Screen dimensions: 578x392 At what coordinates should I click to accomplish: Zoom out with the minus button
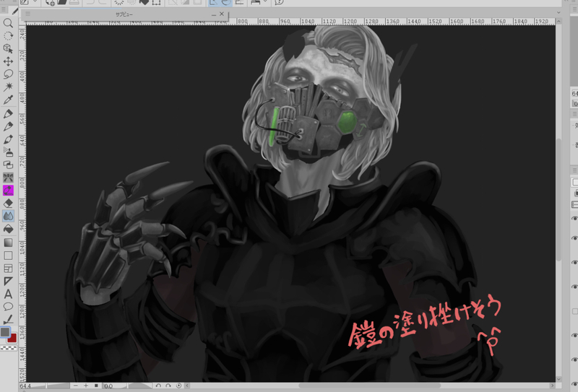(76, 386)
